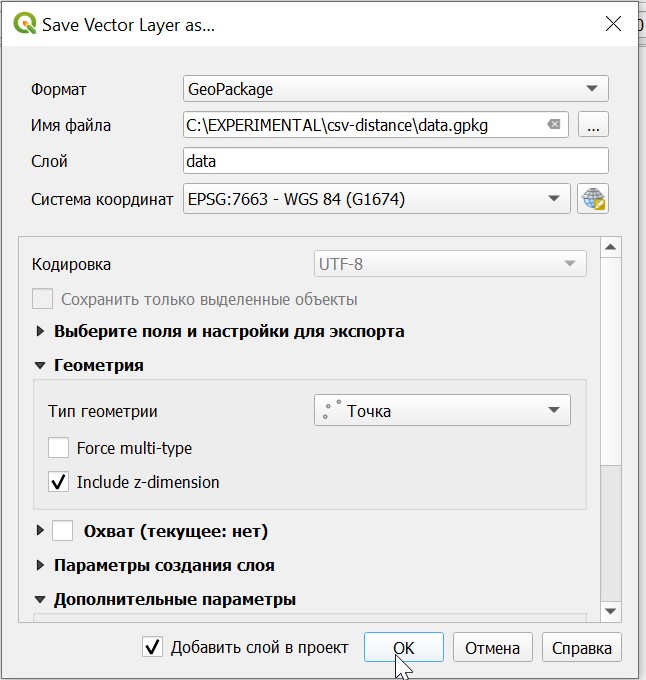
Task: Click the select CRS globe icon
Action: click(x=593, y=199)
